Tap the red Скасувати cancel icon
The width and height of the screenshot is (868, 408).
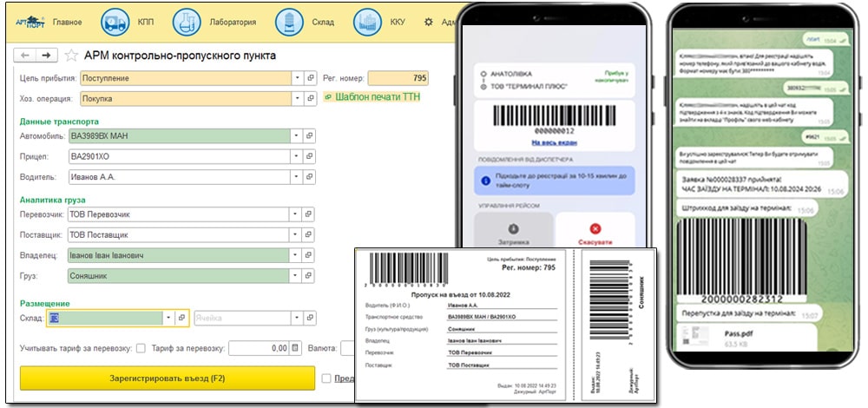(x=595, y=228)
